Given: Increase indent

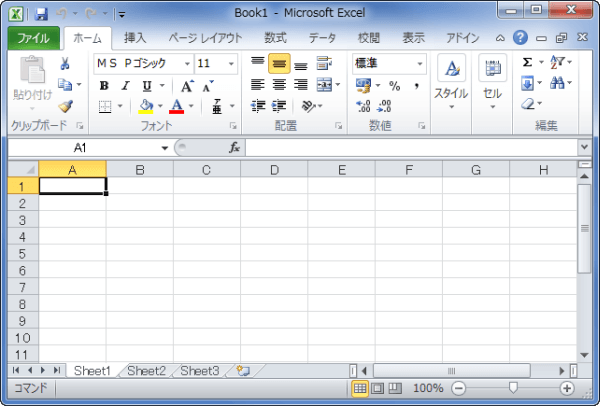Looking at the screenshot, I should coord(279,106).
